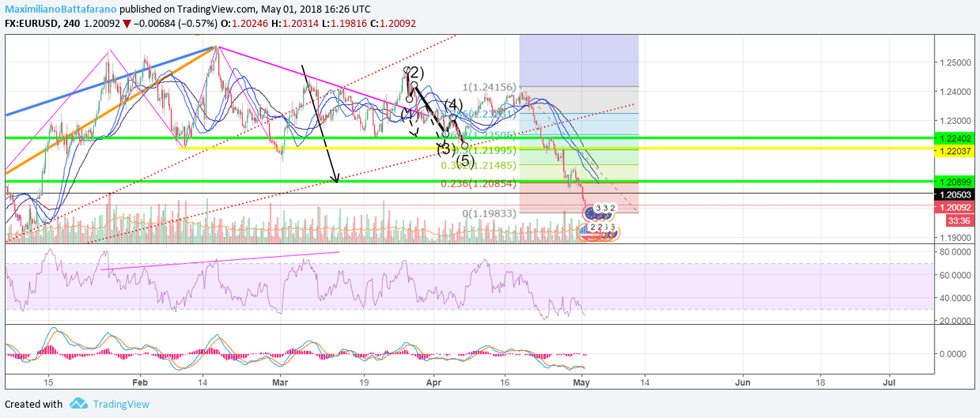The width and height of the screenshot is (980, 418).
Task: Click the 1.24000 price axis label
Action: [x=955, y=92]
